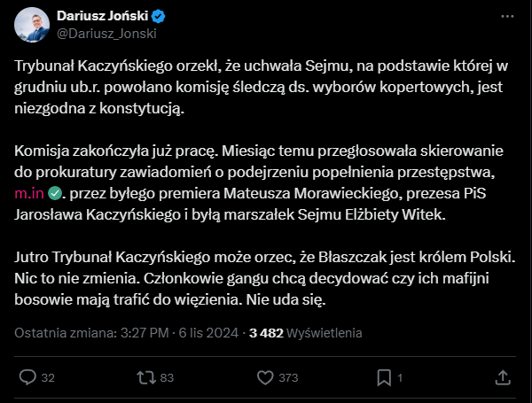This screenshot has width=532, height=403.
Task: Bookmark this post with the bookmark icon
Action: point(383,377)
